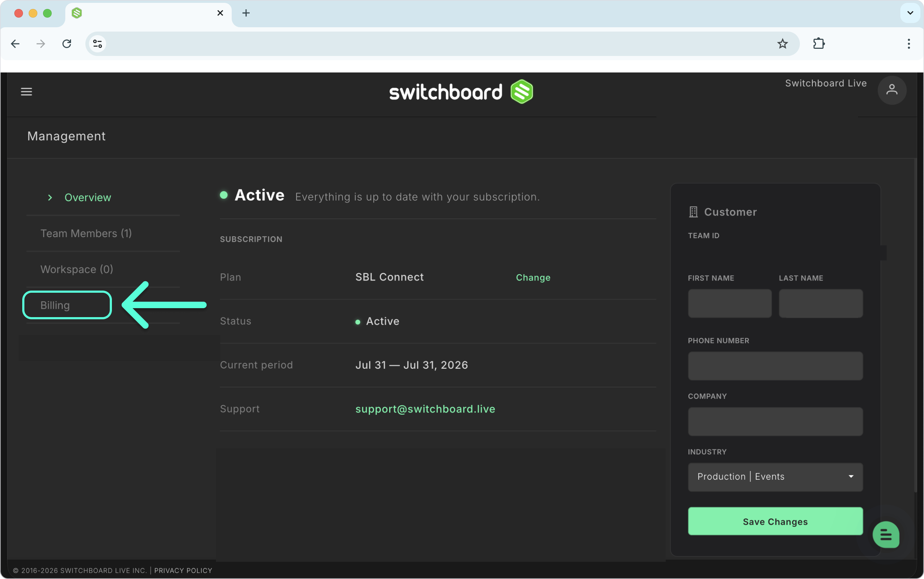Go forward in browser history
This screenshot has height=579, width=924.
[x=41, y=44]
